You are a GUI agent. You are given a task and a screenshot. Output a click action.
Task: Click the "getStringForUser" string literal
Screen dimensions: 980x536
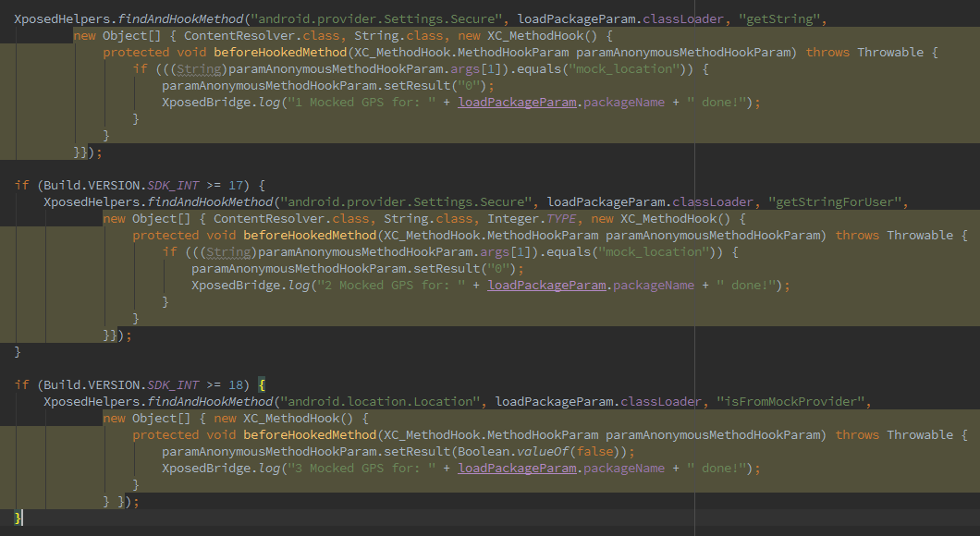[x=834, y=202]
